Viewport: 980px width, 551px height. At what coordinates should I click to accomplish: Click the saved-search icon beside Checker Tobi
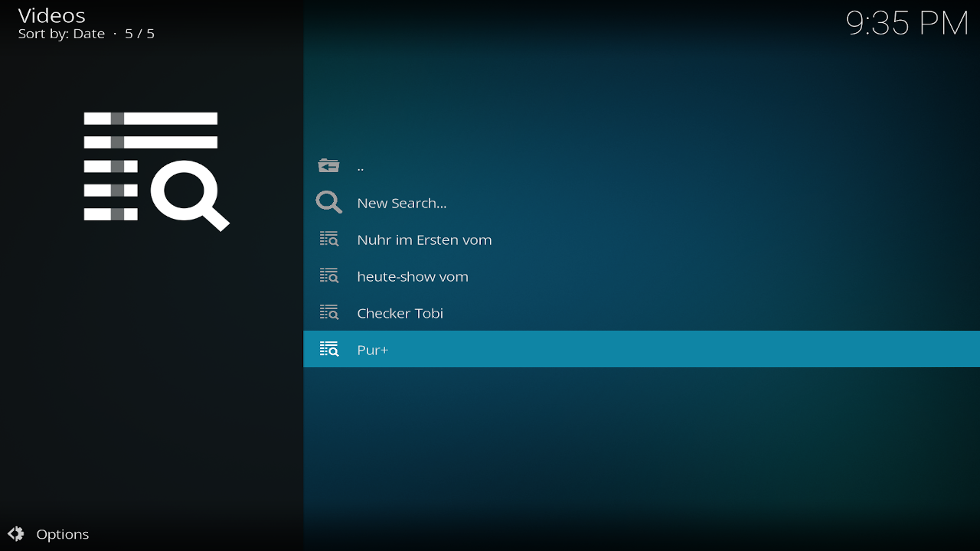(328, 313)
